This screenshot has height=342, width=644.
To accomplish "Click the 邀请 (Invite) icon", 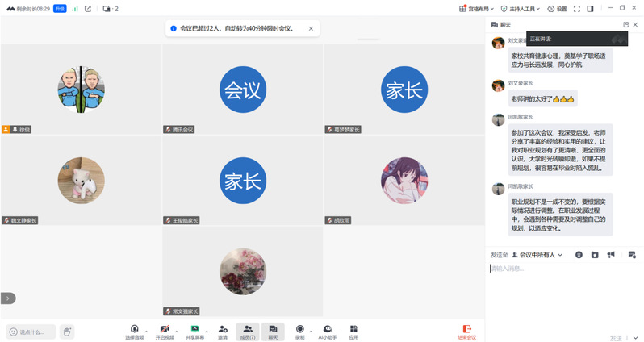I will pyautogui.click(x=222, y=331).
